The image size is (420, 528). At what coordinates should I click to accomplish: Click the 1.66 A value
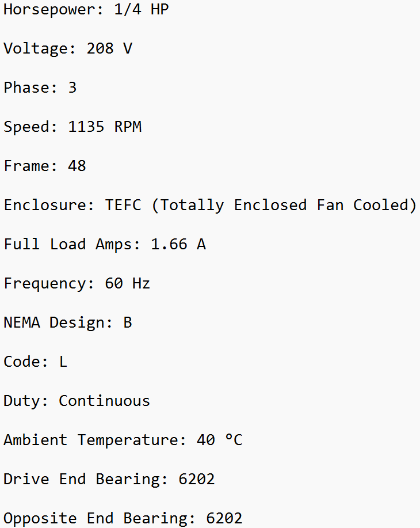tap(178, 244)
